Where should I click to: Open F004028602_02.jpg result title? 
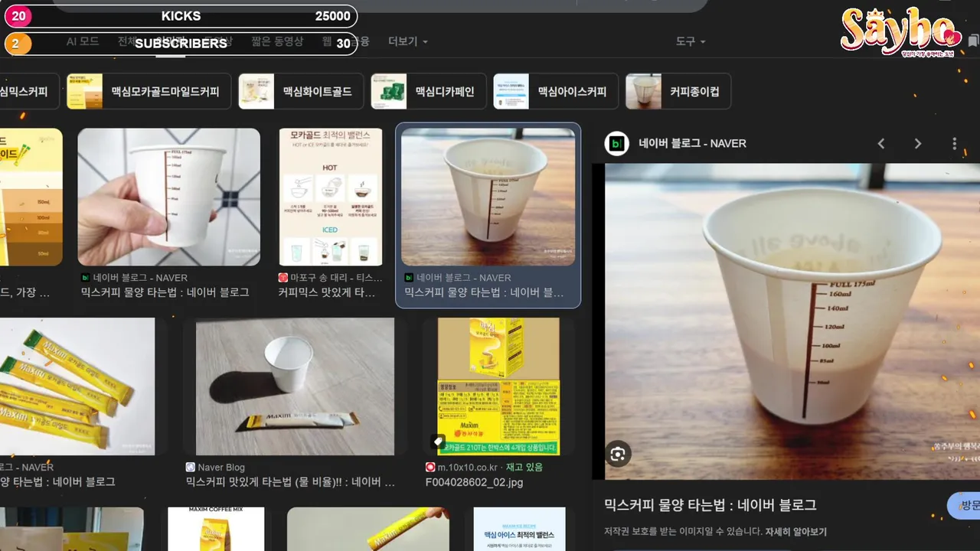(x=475, y=482)
